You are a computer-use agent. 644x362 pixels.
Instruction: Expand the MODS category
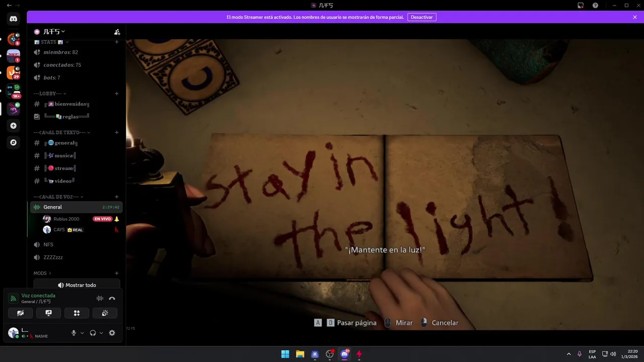pos(42,274)
